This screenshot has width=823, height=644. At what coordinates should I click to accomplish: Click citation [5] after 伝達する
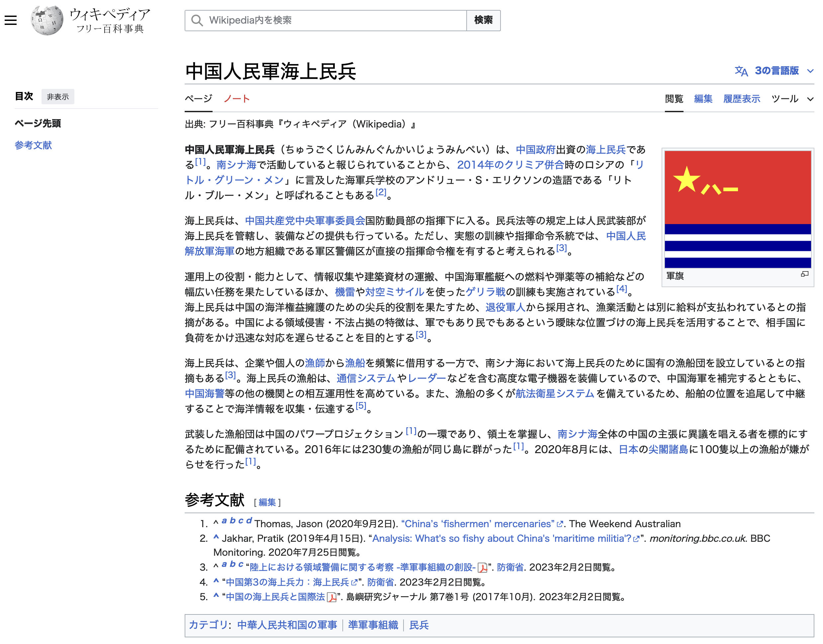pyautogui.click(x=361, y=406)
